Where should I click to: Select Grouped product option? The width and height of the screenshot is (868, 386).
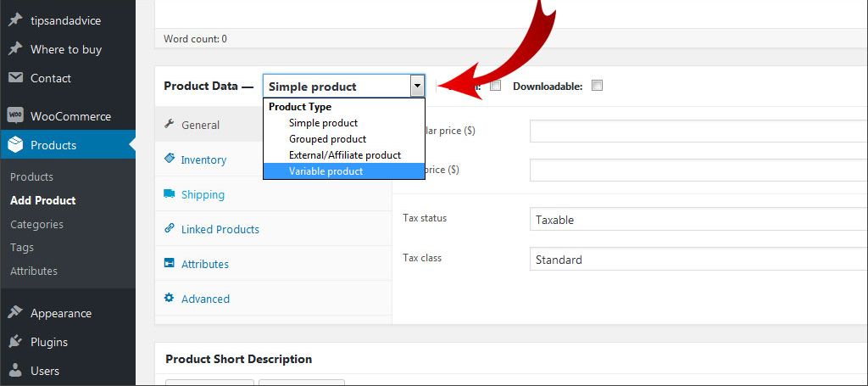327,139
